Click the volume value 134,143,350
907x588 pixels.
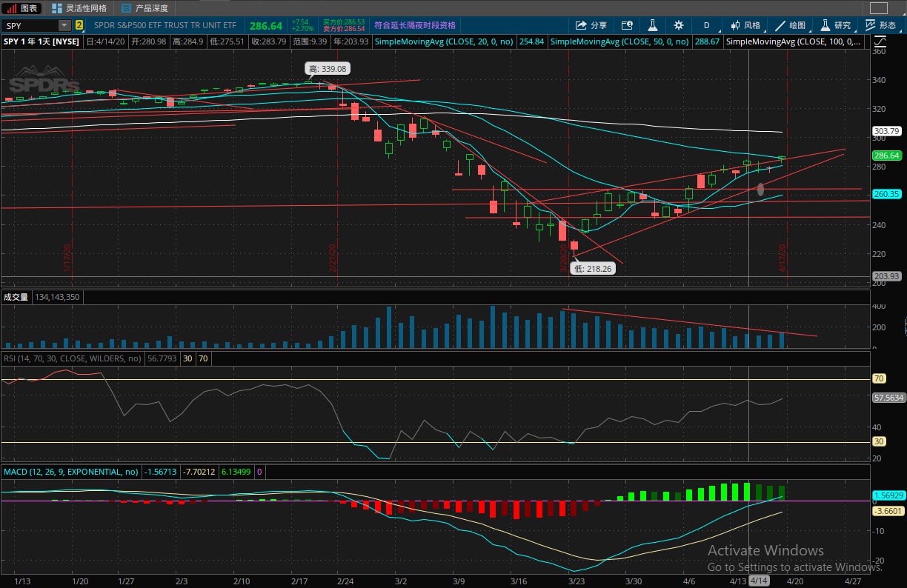click(57, 297)
